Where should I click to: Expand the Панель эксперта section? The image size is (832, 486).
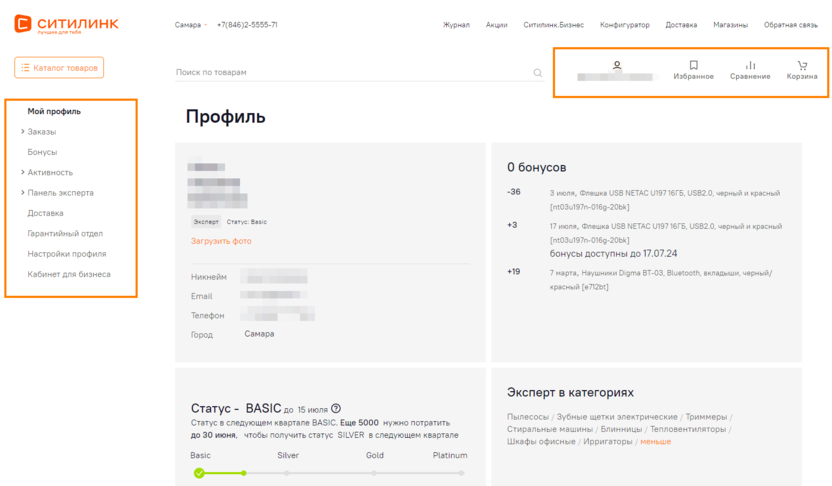[x=23, y=193]
